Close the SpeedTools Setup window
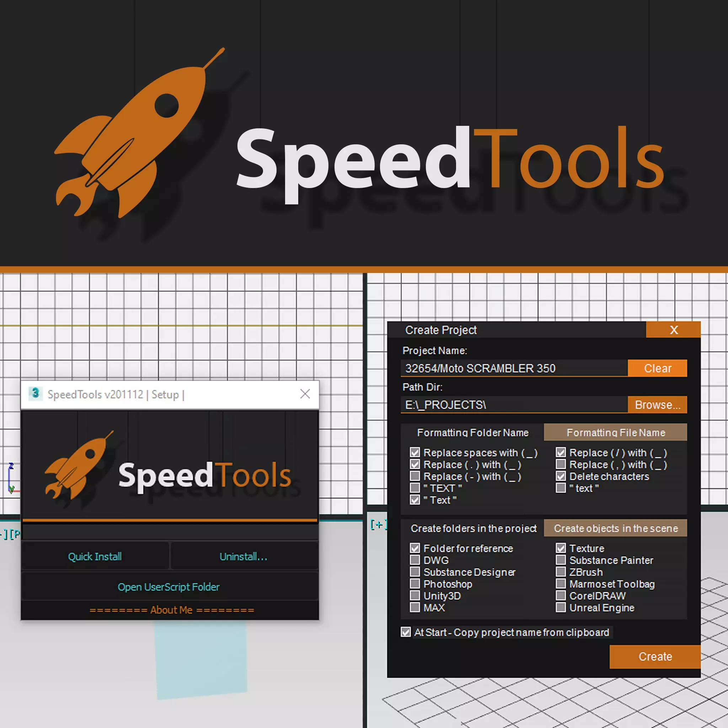Image resolution: width=728 pixels, height=728 pixels. (305, 394)
